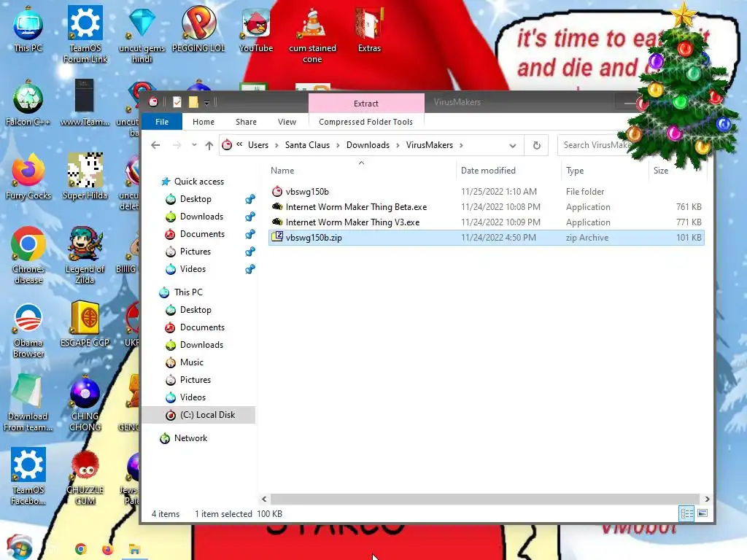Image resolution: width=747 pixels, height=560 pixels.
Task: Click the Start button on taskbar
Action: [19, 548]
